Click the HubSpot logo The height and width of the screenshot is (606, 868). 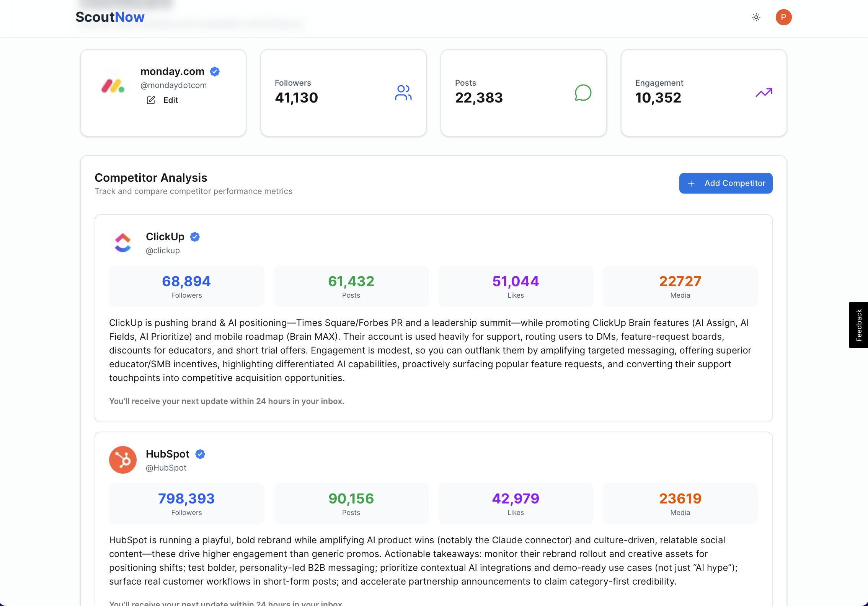tap(123, 460)
